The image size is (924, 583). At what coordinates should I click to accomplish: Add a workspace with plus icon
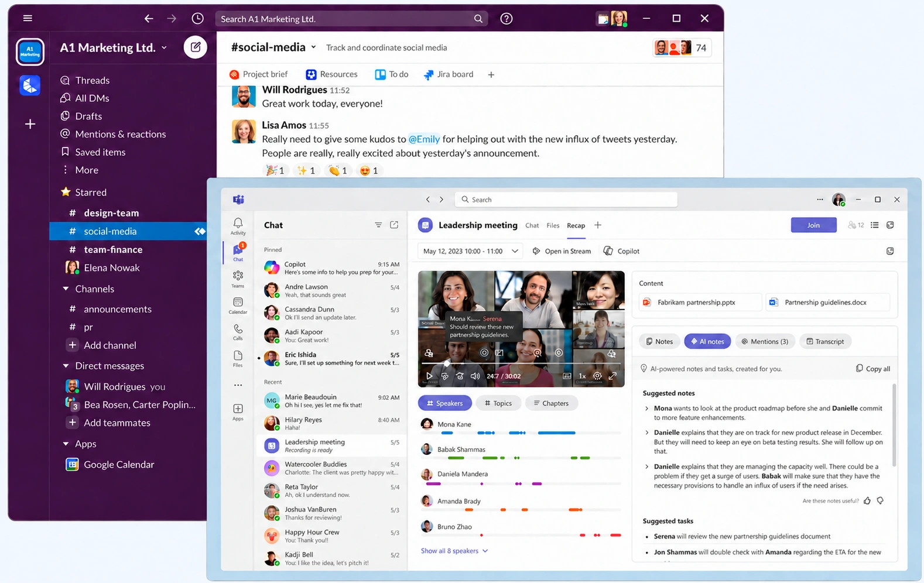pos(30,124)
